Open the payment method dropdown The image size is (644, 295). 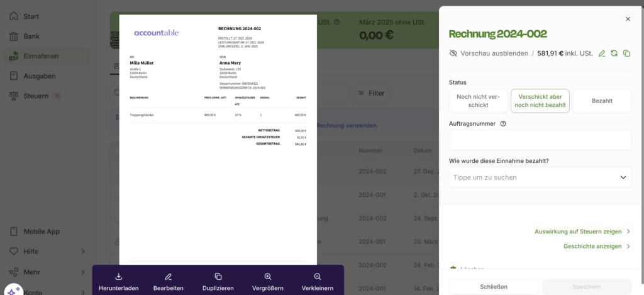(x=540, y=177)
